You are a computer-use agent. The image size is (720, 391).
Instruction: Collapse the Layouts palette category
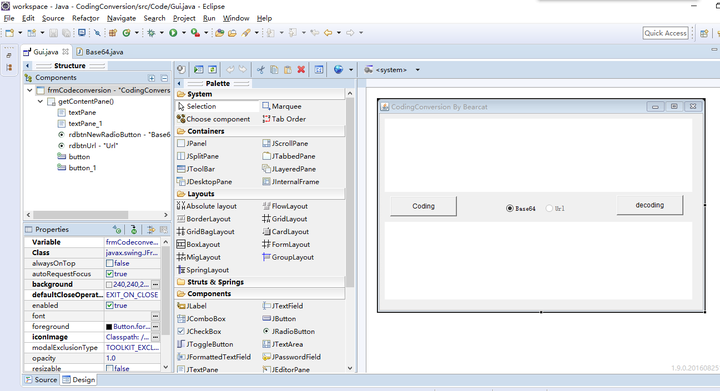(260, 194)
